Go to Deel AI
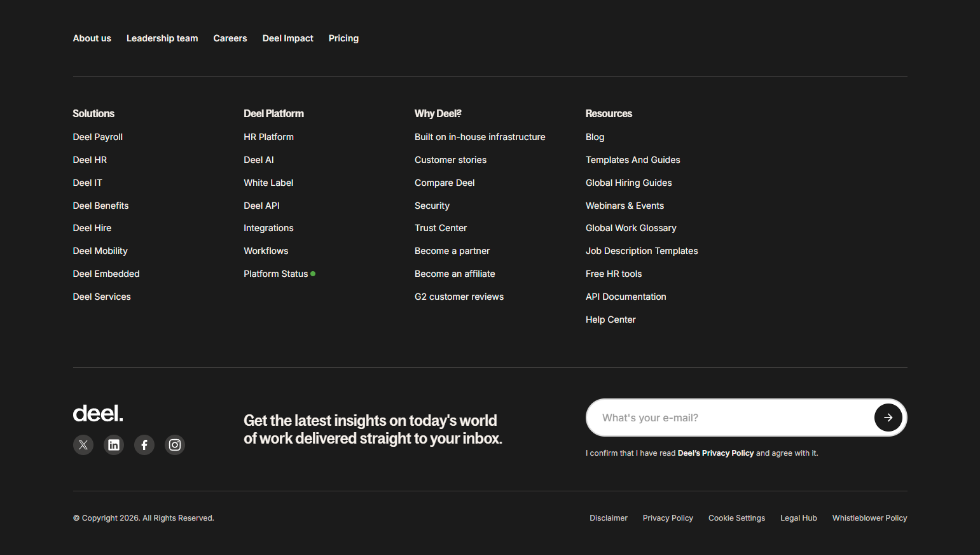The image size is (980, 555). click(259, 160)
